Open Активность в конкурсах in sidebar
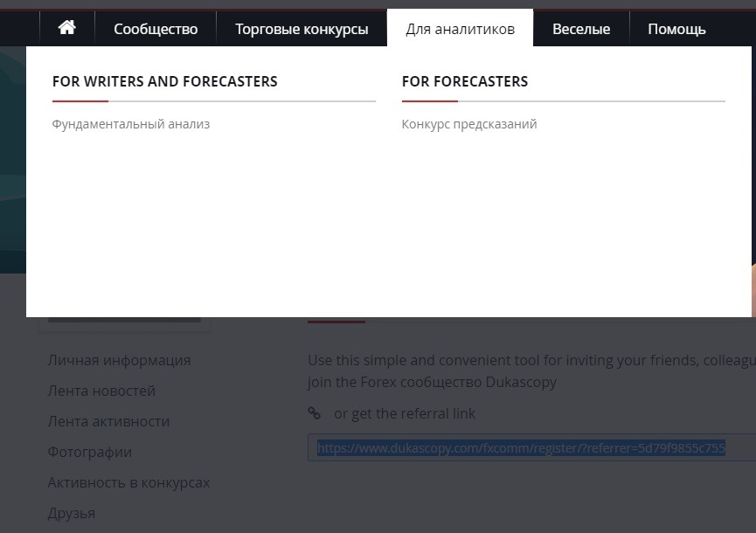The width and height of the screenshot is (756, 533). (x=128, y=483)
